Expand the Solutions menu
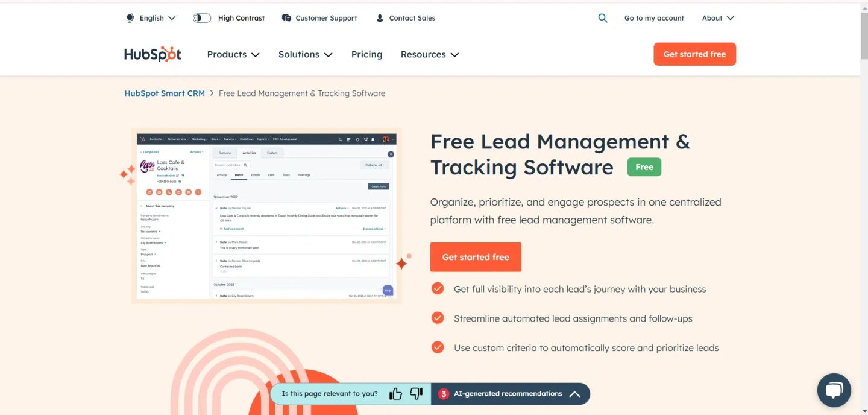Viewport: 868px width, 415px height. click(305, 54)
